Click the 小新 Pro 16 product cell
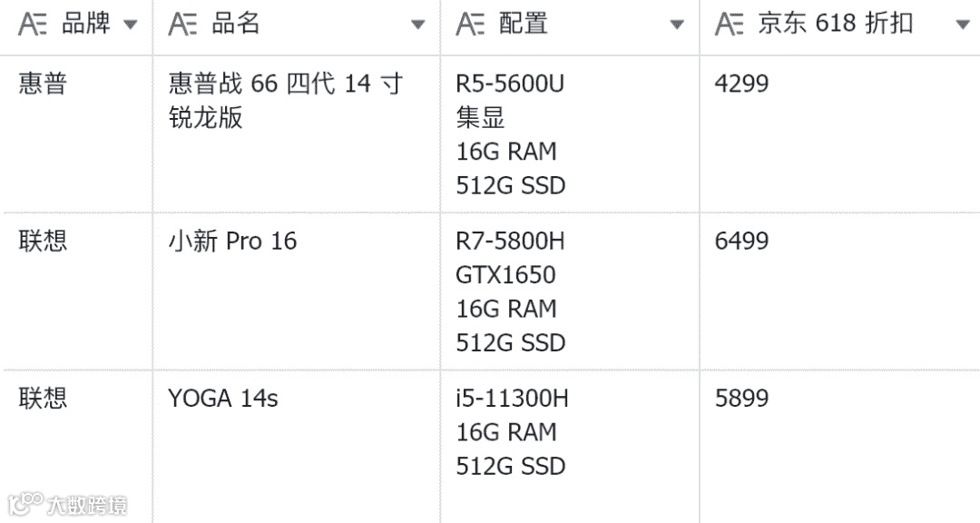 [232, 242]
